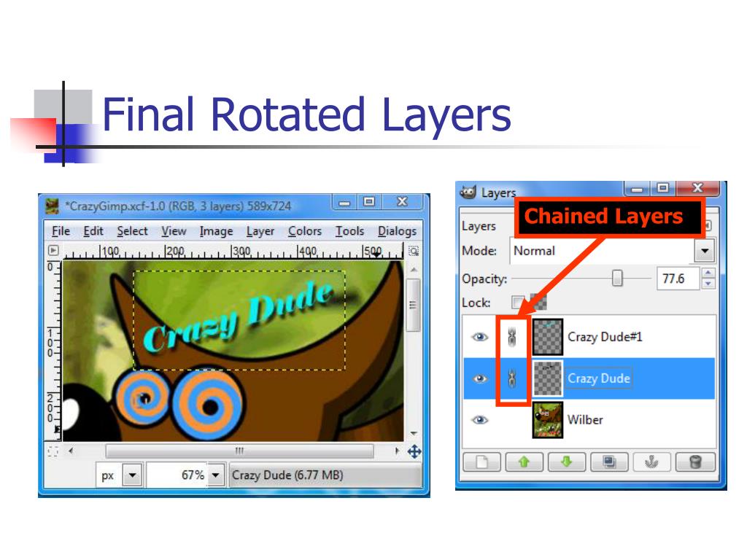Click the zoom percentage field 67%
This screenshot has height=560, width=747.
click(177, 475)
